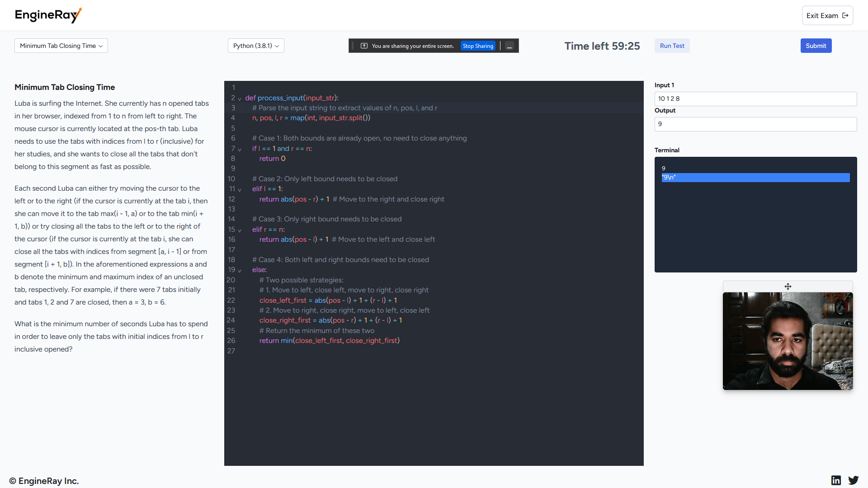868x488 pixels.
Task: Expand the elif block on line 11
Action: pos(241,189)
